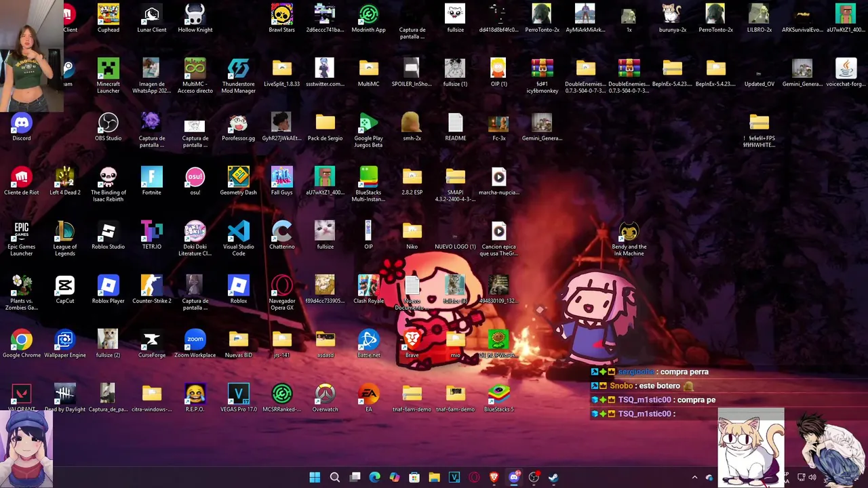
Task: Select the Porofessor.gg shortcut
Action: click(238, 127)
